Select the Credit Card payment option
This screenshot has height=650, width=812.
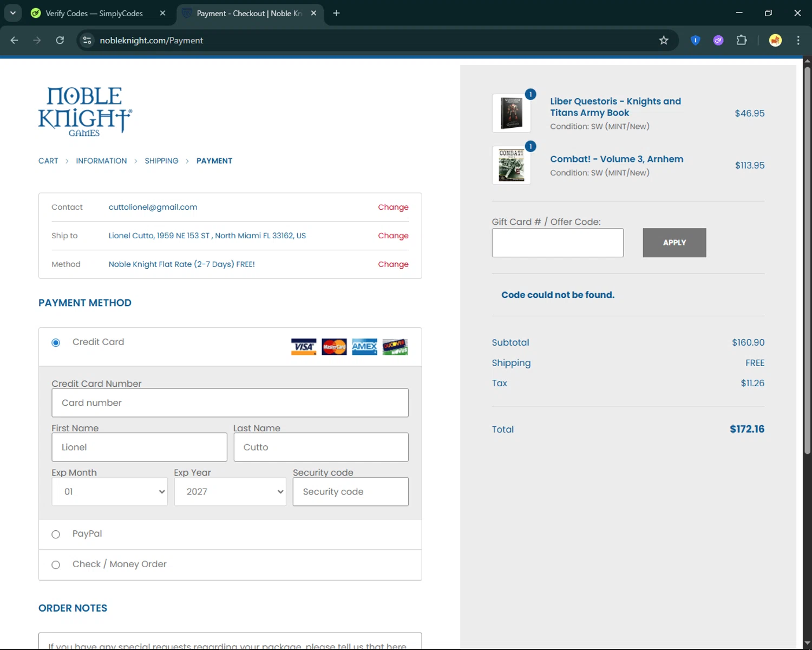click(x=56, y=342)
